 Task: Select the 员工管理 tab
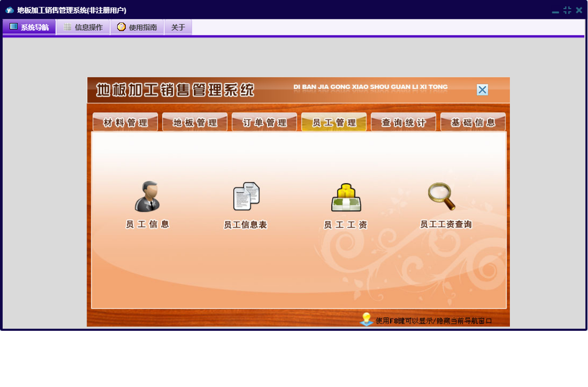334,123
